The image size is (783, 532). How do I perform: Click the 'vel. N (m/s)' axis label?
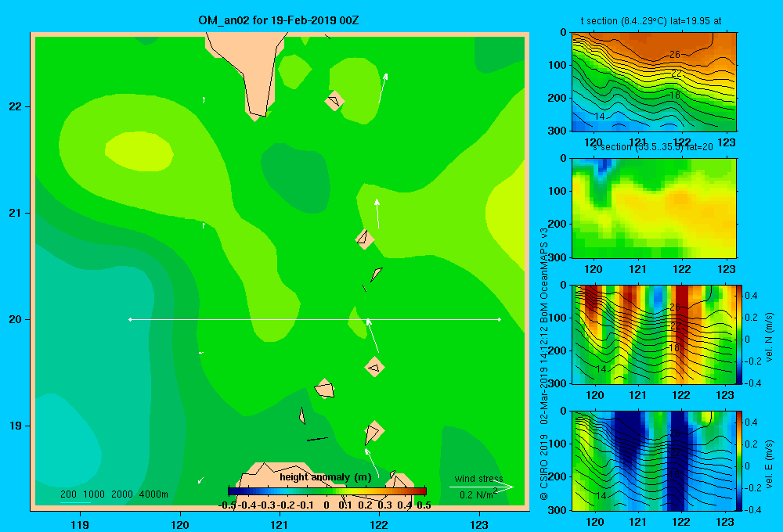[x=770, y=337]
